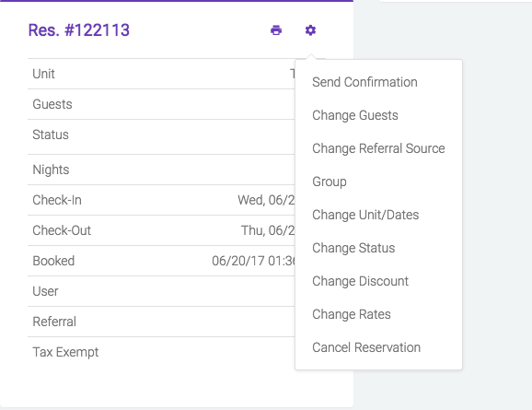Choose Change Unit/Dates
This screenshot has width=532, height=410.
(365, 215)
